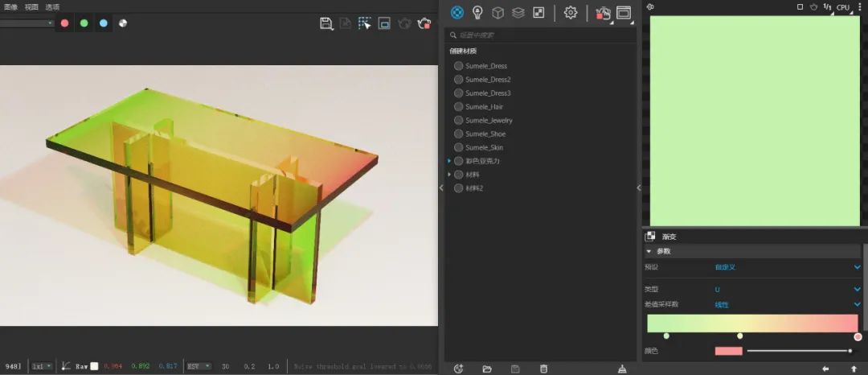Screen dimensions: 868x375
Task: Open the render Settings gear icon
Action: point(571,12)
